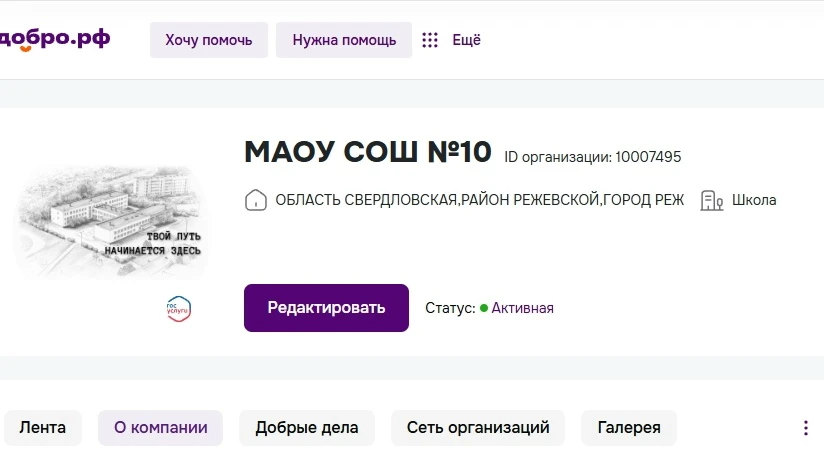824x464 pixels.
Task: Open the nine-dot grid menu icon
Action: click(430, 40)
